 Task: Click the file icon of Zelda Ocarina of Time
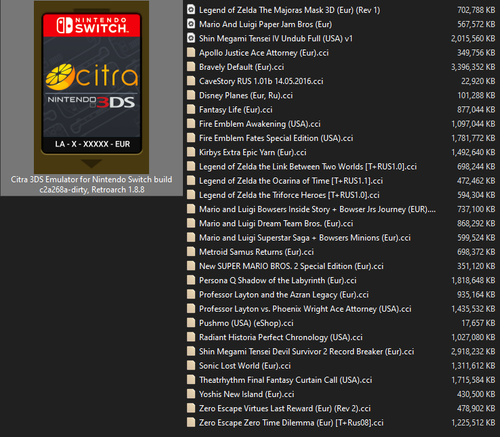191,181
